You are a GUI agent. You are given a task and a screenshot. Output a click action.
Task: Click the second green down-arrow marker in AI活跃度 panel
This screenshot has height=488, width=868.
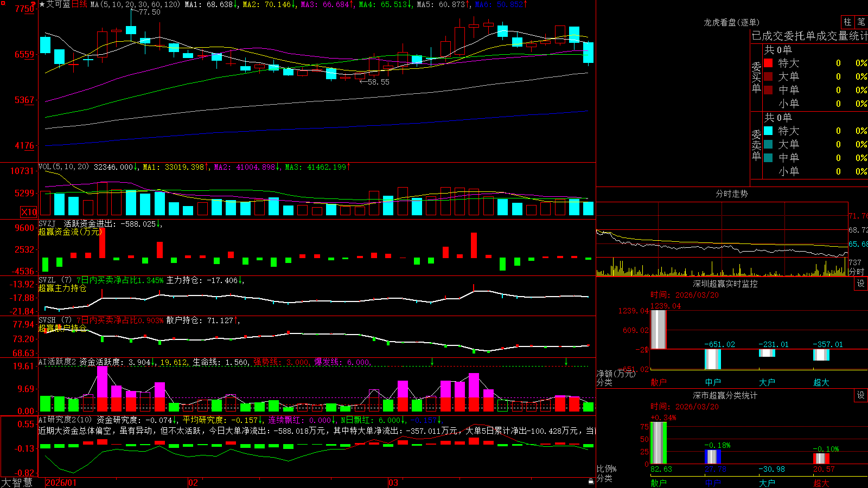click(x=566, y=362)
